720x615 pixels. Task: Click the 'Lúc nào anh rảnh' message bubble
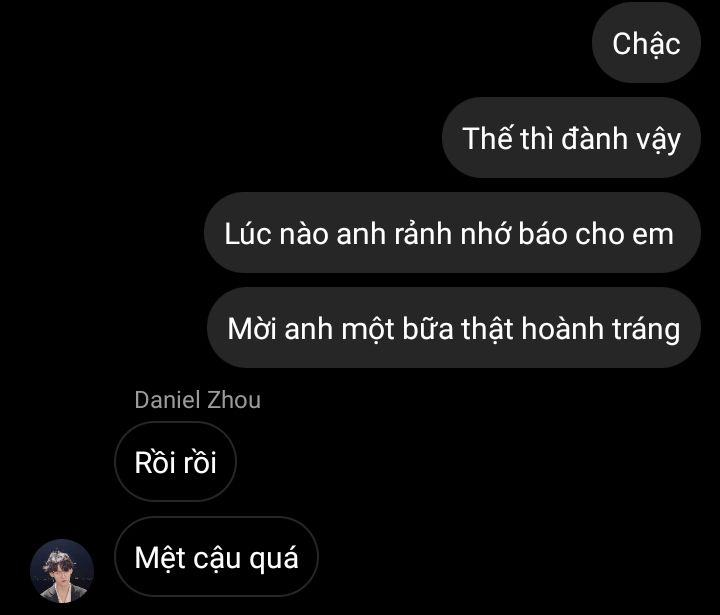pyautogui.click(x=452, y=233)
